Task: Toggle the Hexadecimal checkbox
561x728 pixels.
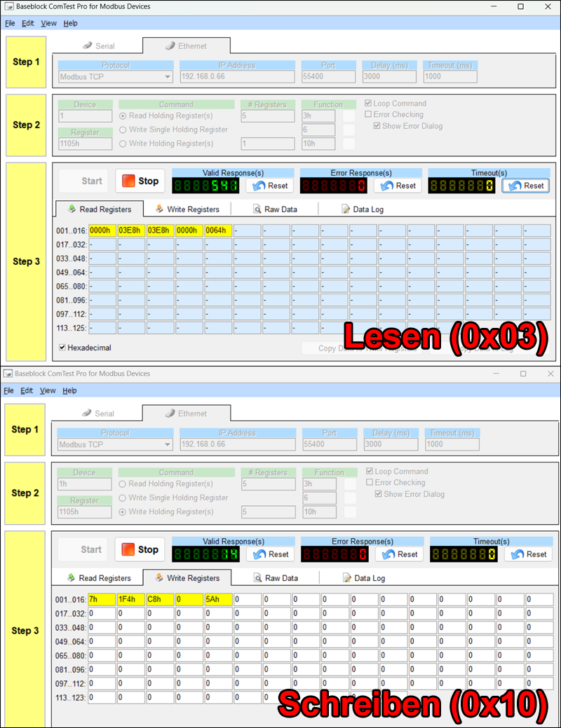Action: pyautogui.click(x=63, y=348)
